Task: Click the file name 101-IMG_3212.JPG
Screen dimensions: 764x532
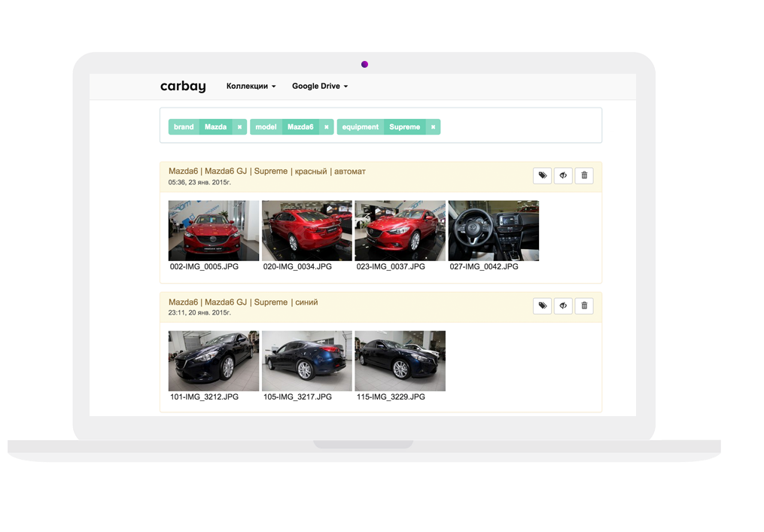Action: coord(204,397)
